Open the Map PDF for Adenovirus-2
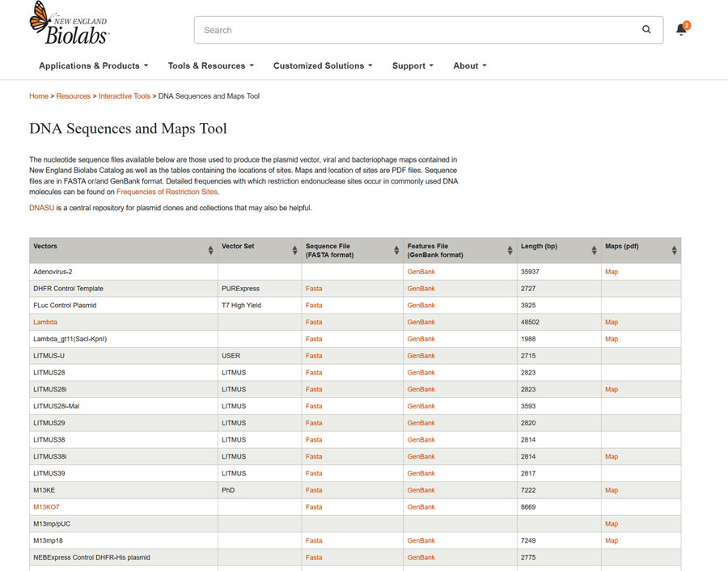Image resolution: width=728 pixels, height=571 pixels. 612,272
